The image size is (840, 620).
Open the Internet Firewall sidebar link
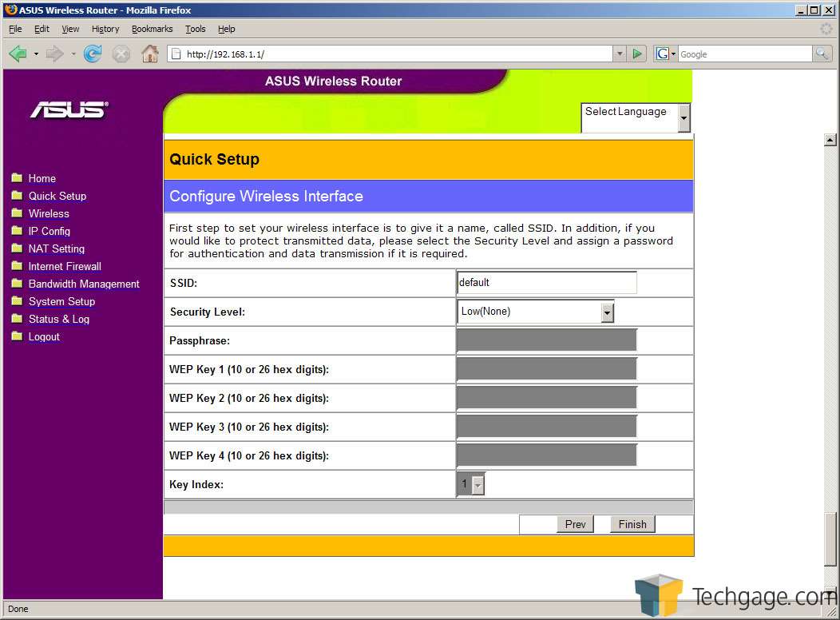coord(65,266)
